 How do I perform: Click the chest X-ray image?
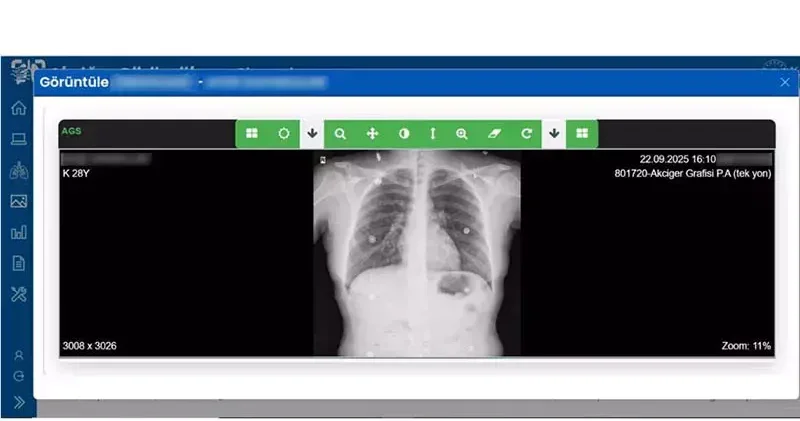[416, 253]
